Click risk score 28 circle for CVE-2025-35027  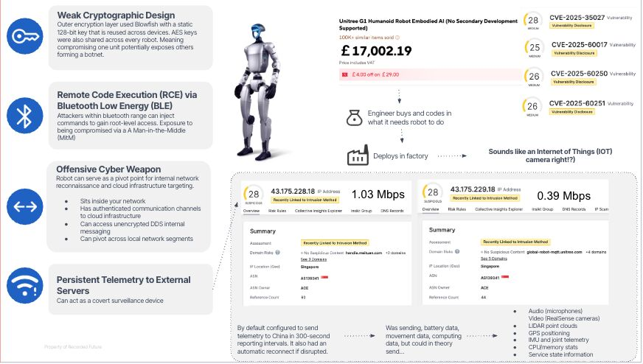(x=532, y=21)
